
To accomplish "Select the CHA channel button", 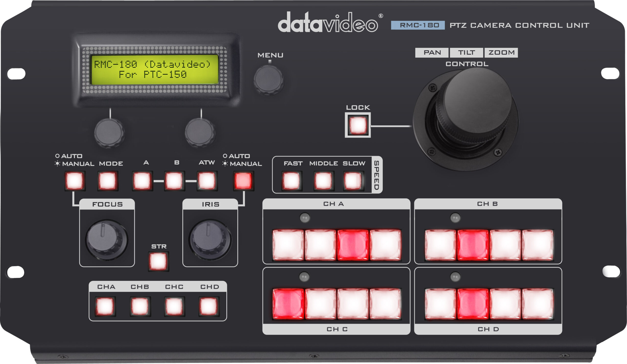I will click(x=105, y=306).
